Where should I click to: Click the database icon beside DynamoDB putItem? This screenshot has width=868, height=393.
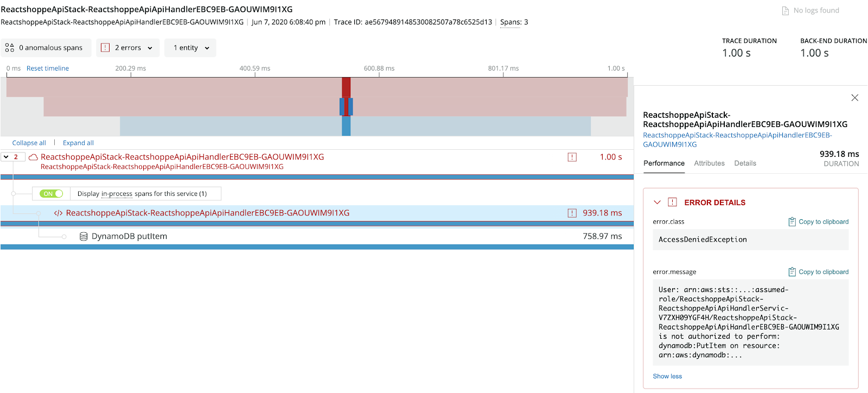84,237
